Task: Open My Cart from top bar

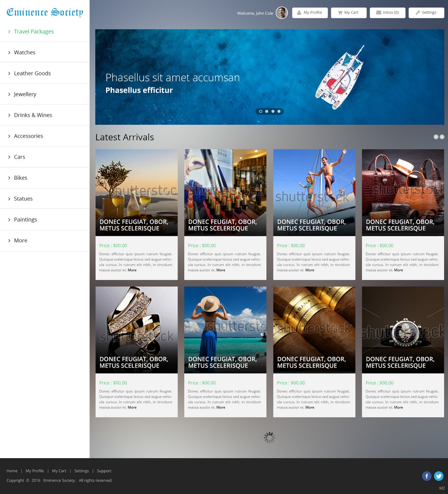Action: pyautogui.click(x=349, y=13)
